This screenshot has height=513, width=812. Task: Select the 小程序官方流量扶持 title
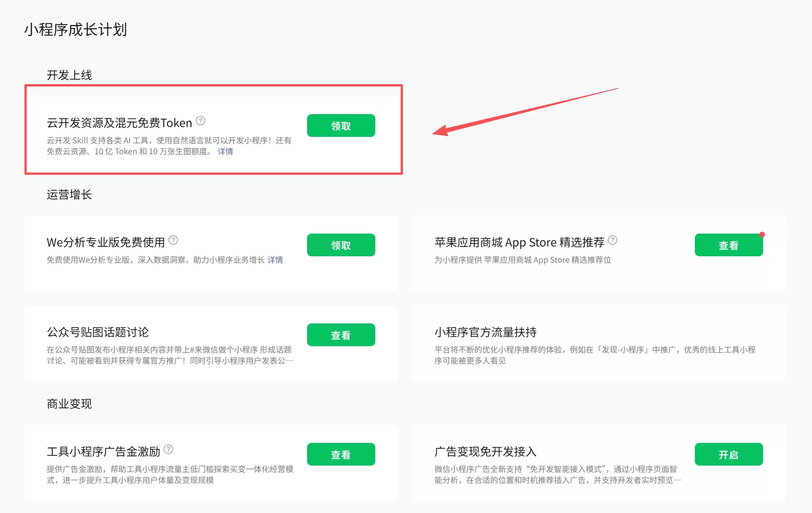click(x=486, y=332)
